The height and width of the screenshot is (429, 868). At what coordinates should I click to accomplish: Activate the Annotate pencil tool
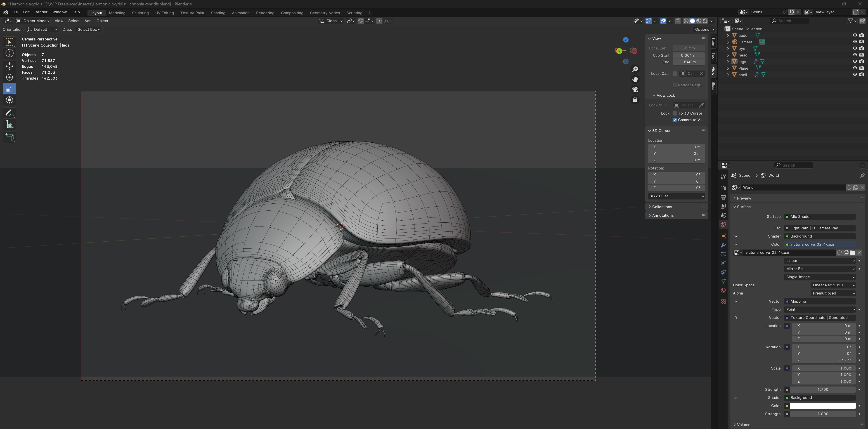click(9, 113)
